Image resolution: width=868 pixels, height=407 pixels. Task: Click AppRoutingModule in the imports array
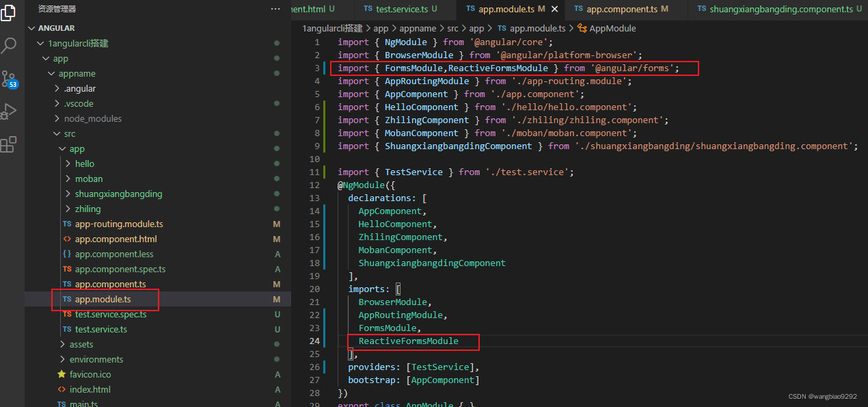(401, 315)
